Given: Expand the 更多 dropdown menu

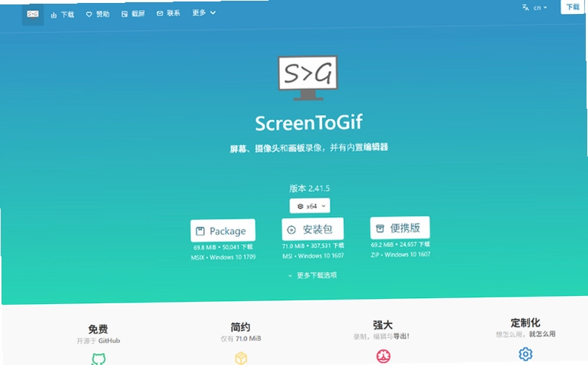Looking at the screenshot, I should click(x=204, y=13).
